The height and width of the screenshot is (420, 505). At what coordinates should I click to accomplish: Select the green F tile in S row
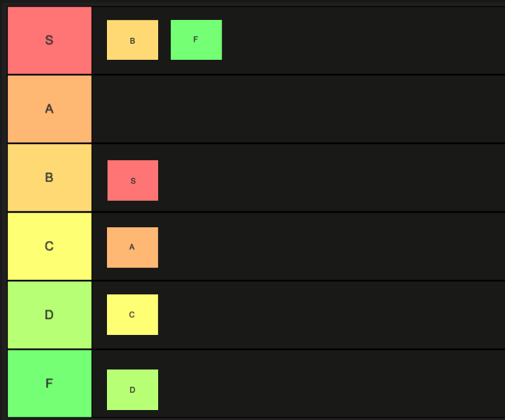pos(196,40)
